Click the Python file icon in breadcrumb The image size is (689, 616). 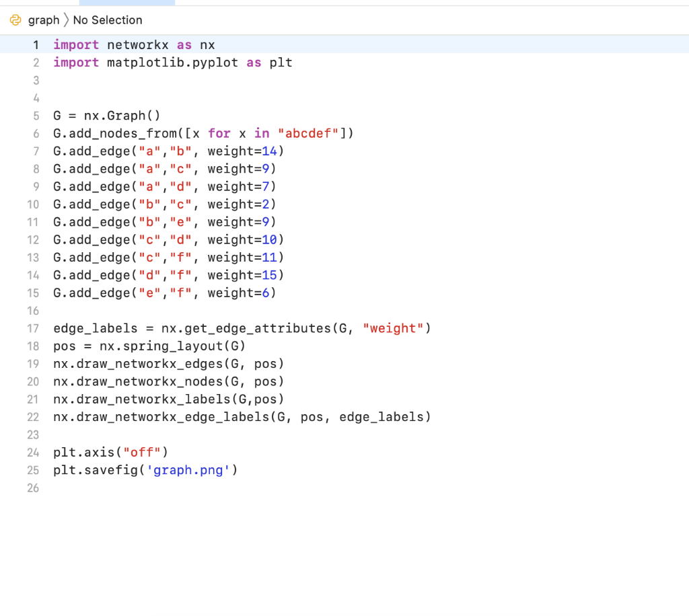point(15,20)
